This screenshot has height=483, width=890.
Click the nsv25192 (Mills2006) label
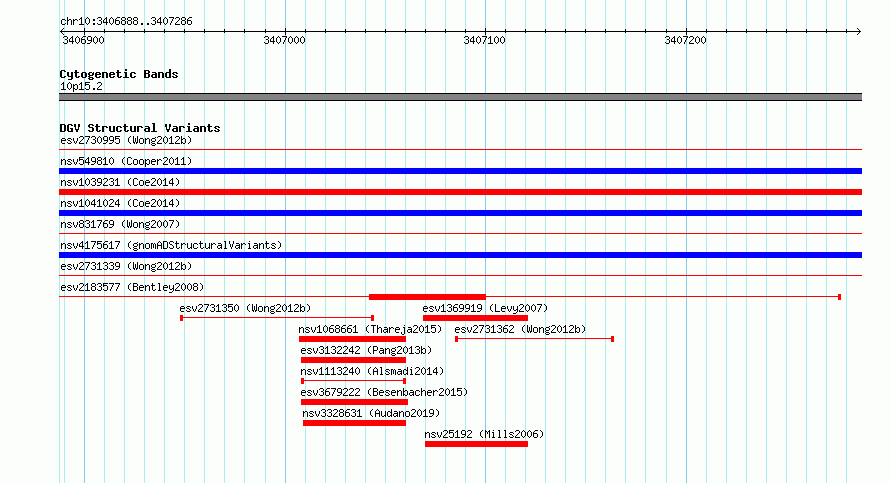(484, 434)
